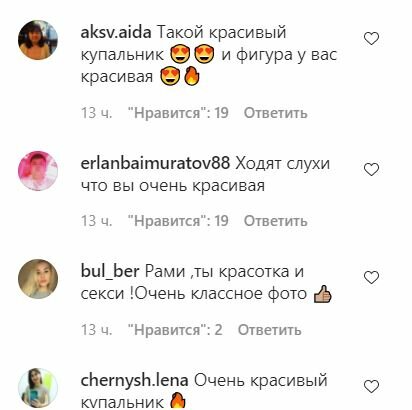
Task: Click the aksv.aida username link
Action: [x=116, y=32]
